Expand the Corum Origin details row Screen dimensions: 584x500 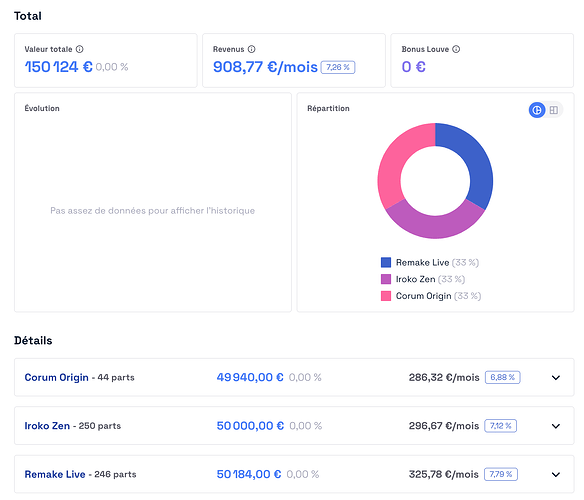click(x=556, y=378)
